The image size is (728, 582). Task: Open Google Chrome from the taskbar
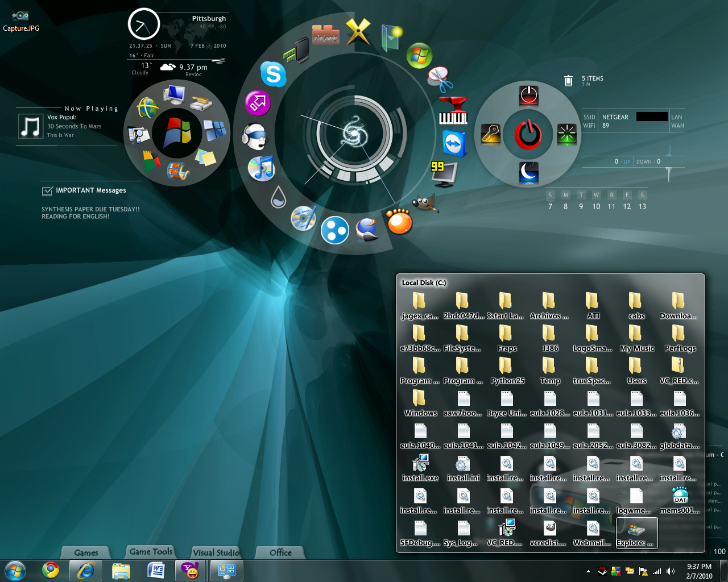51,570
